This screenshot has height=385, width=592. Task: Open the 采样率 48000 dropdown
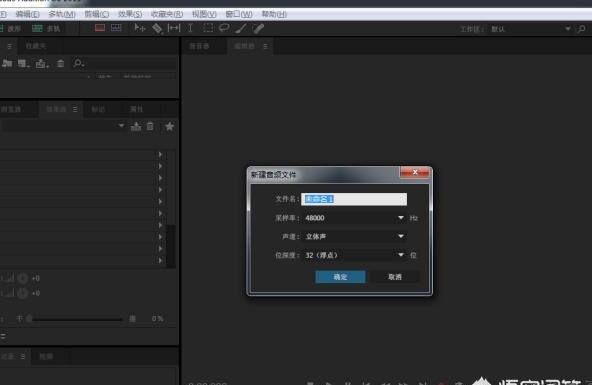[354, 218]
